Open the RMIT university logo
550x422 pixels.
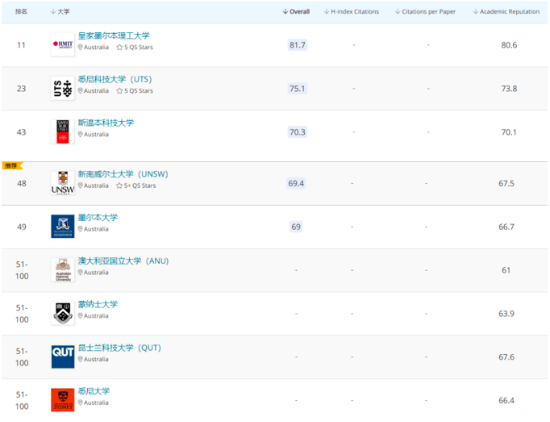(x=62, y=44)
